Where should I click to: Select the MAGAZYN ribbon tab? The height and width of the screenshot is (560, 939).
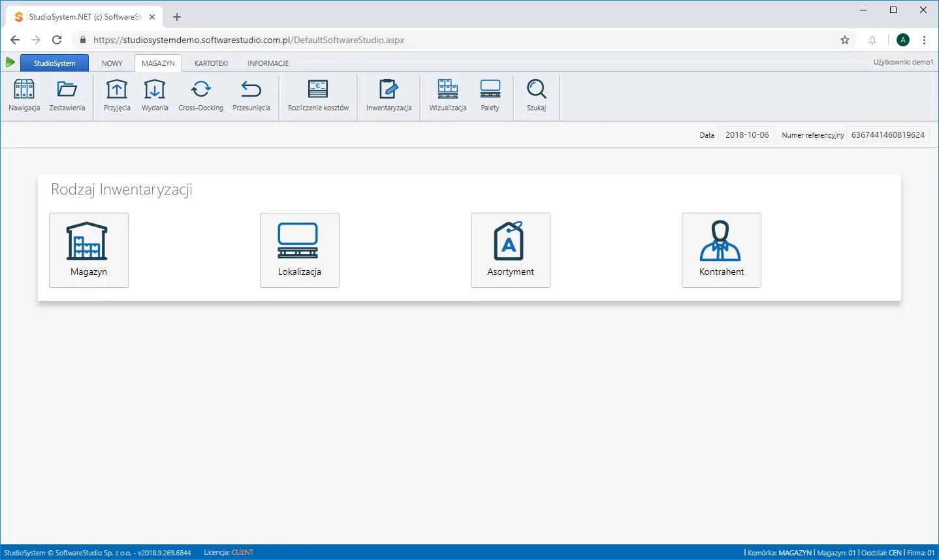pos(158,63)
